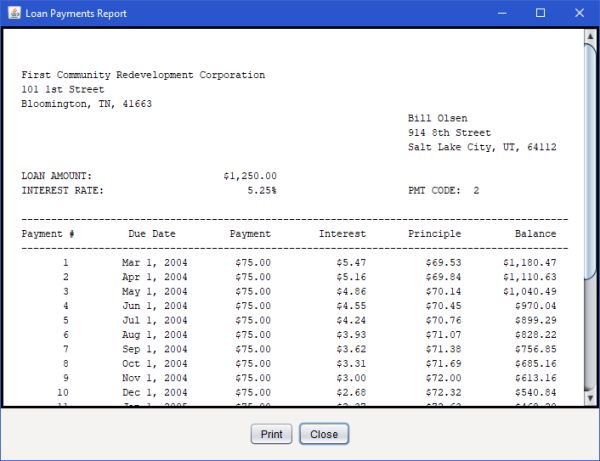Click the borrower name Bill Olsen

click(437, 118)
